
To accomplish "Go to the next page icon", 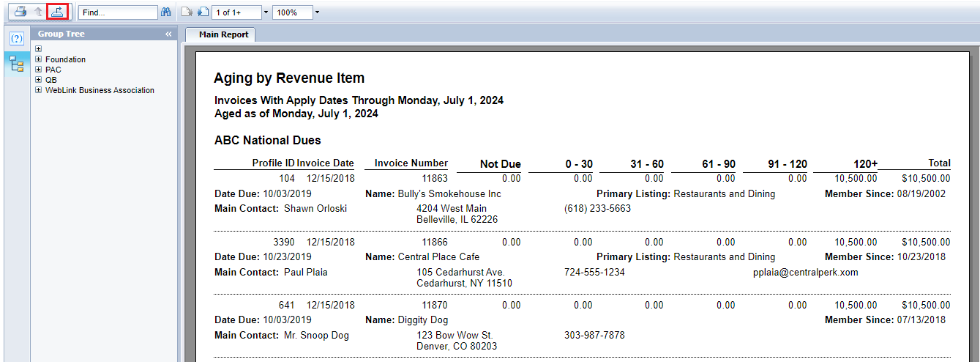I will click(x=203, y=12).
